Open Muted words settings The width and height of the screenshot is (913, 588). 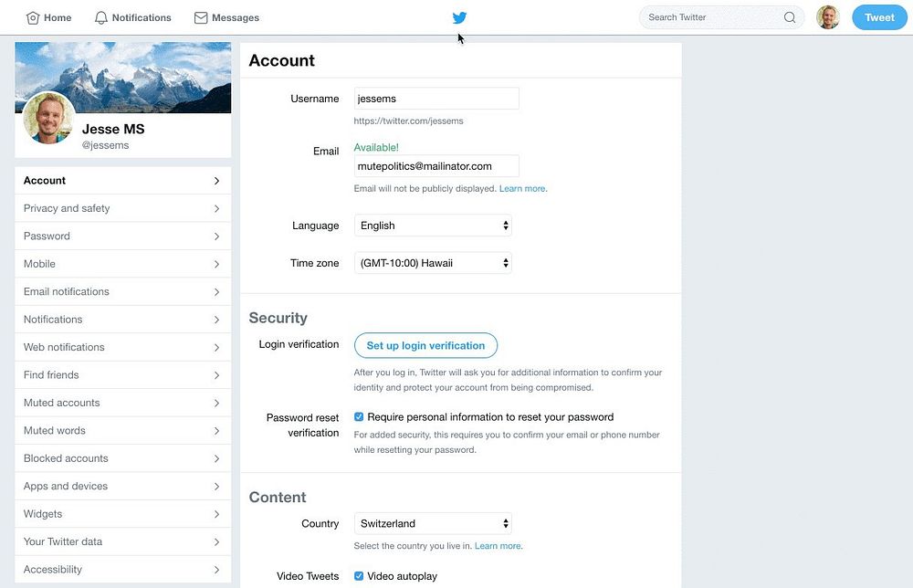(123, 430)
